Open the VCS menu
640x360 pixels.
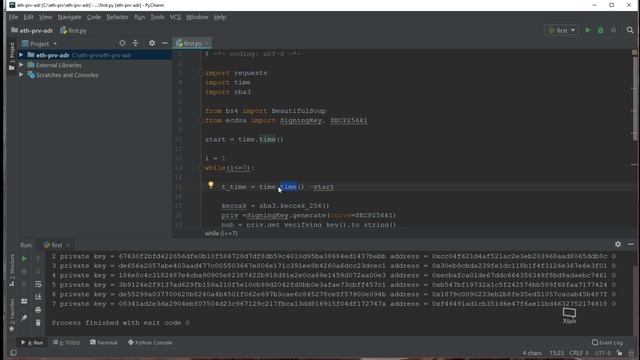click(x=175, y=17)
